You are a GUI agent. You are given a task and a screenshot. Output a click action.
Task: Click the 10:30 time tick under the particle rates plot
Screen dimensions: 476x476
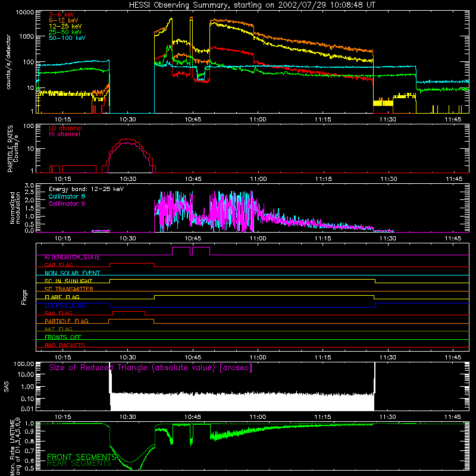128,179
